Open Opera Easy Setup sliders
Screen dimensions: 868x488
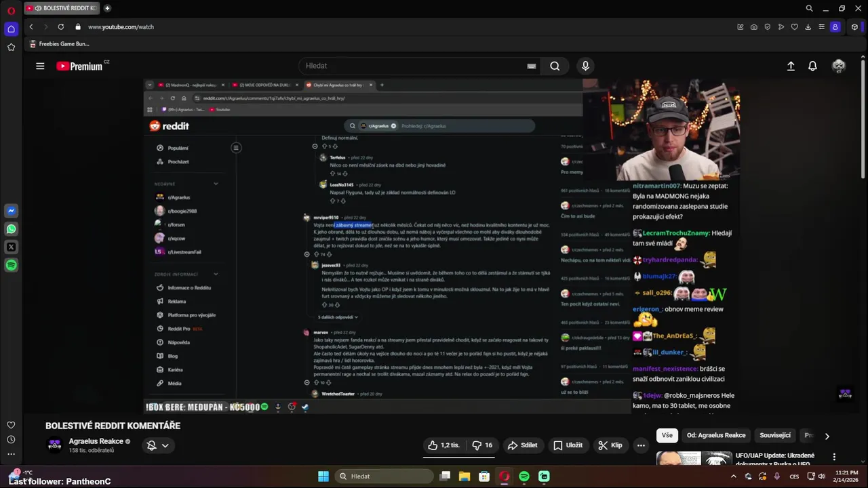point(822,27)
